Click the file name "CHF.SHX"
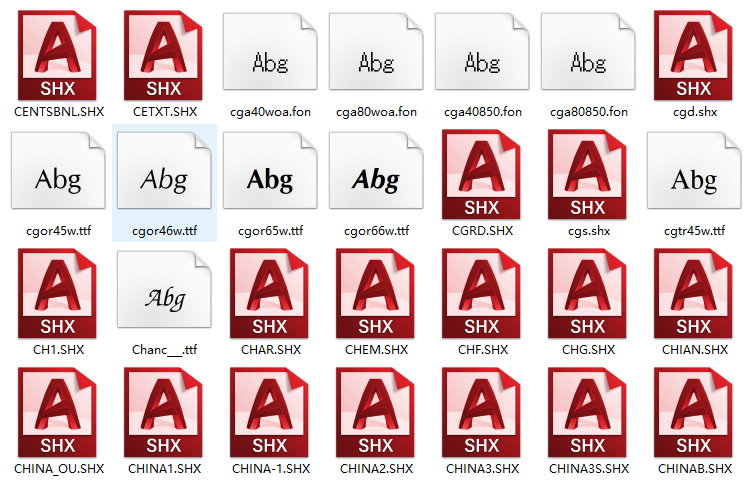Image resolution: width=747 pixels, height=481 pixels. point(483,350)
